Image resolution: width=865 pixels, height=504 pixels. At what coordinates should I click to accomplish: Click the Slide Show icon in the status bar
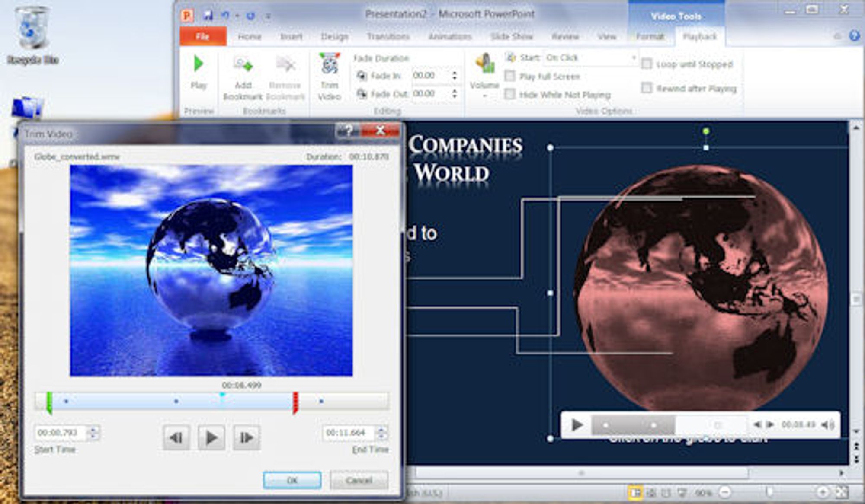682,492
